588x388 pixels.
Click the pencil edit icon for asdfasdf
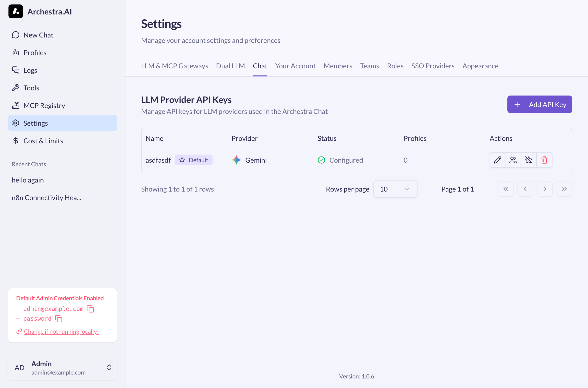coord(497,160)
